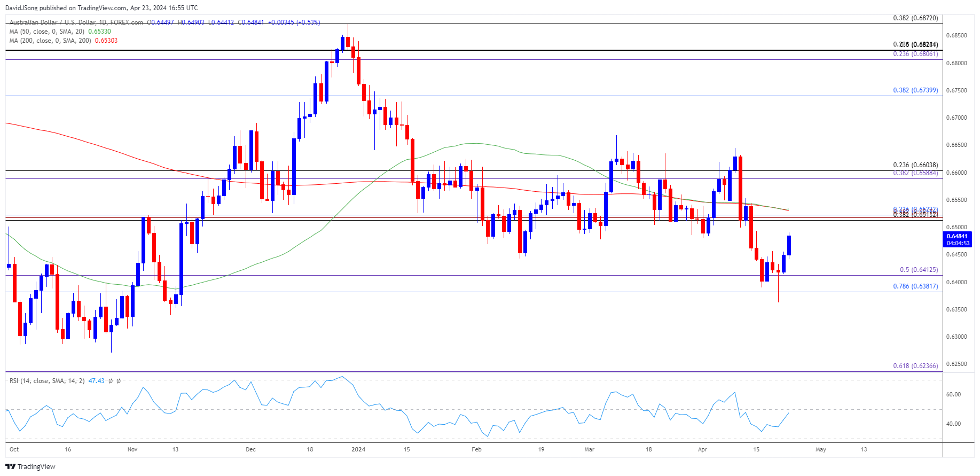Click the open price O0.64497 value
This screenshot has width=980, height=476.
(161, 22)
